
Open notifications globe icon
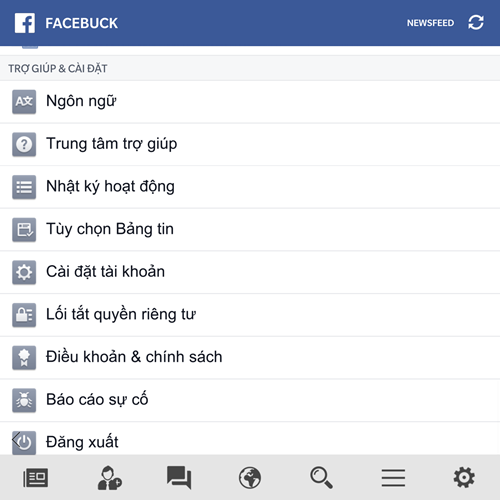tap(250, 478)
